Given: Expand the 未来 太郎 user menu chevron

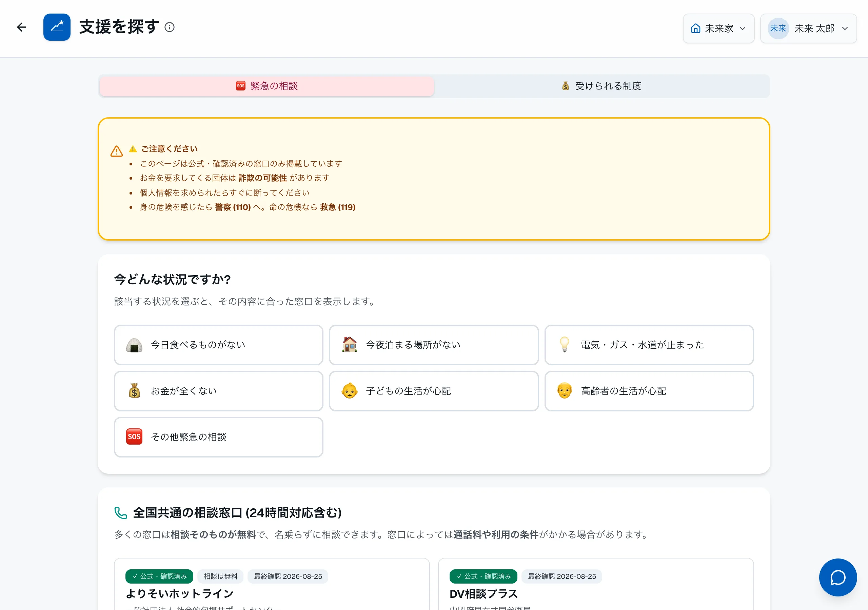Looking at the screenshot, I should click(x=845, y=28).
